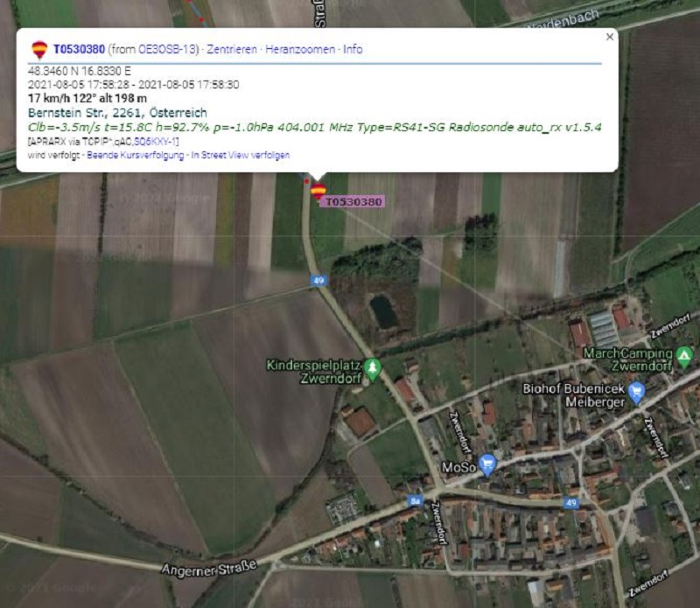The width and height of the screenshot is (700, 608).
Task: Click the MoSo shopping cart icon
Action: pos(487,465)
